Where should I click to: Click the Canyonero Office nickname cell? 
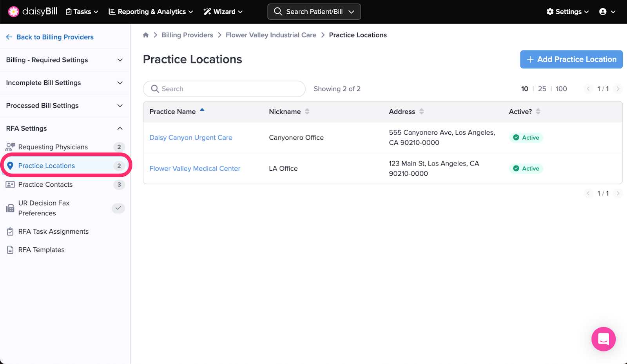tap(296, 137)
